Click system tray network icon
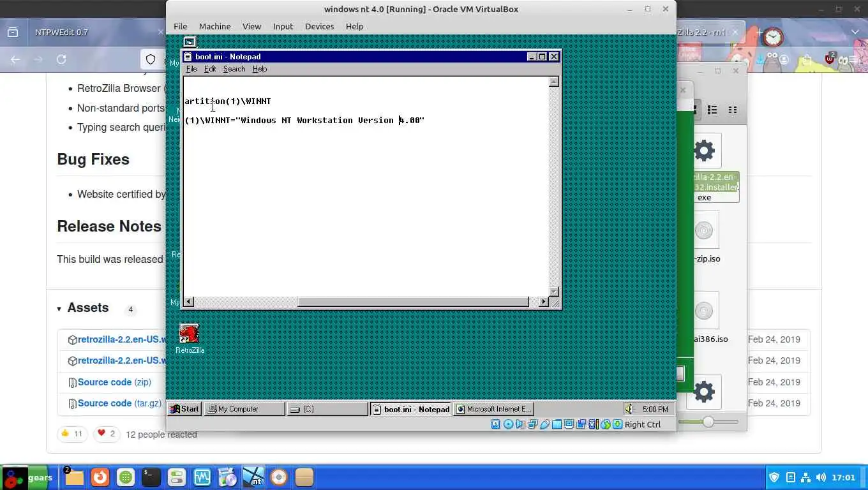The height and width of the screenshot is (490, 868). (x=805, y=477)
